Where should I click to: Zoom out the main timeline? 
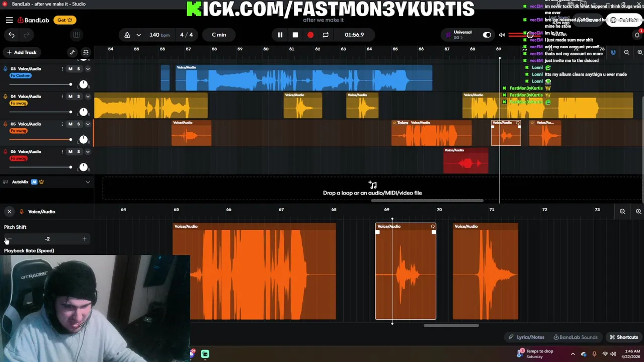[x=626, y=52]
